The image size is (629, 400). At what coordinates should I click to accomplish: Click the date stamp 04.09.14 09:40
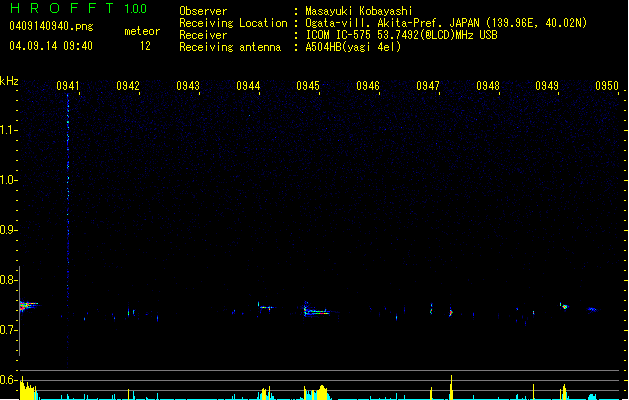(51, 46)
